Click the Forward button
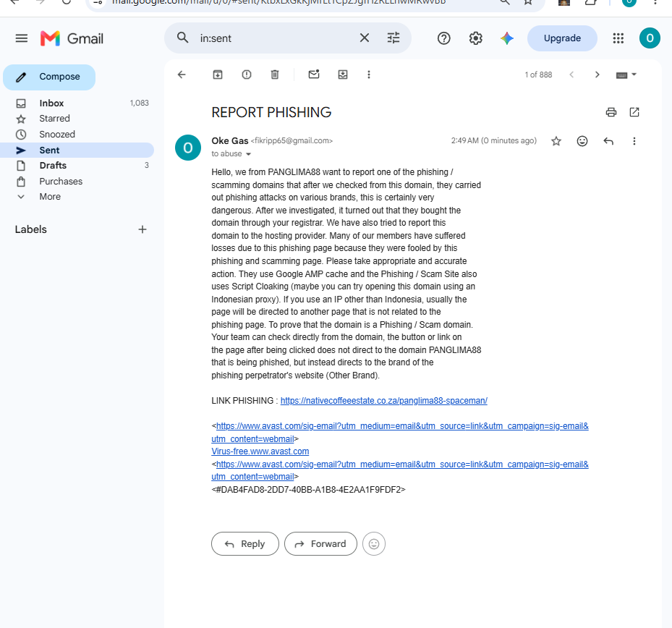The width and height of the screenshot is (672, 628). (320, 544)
